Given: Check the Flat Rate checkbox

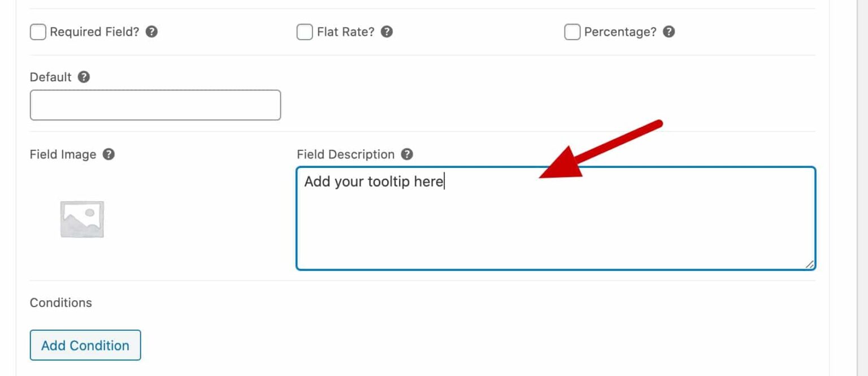Looking at the screenshot, I should pyautogui.click(x=305, y=32).
